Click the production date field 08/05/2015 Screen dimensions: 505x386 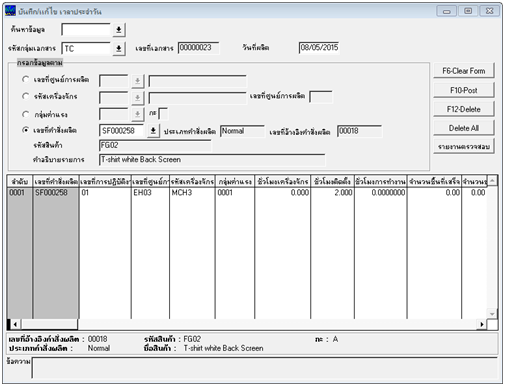tap(319, 48)
